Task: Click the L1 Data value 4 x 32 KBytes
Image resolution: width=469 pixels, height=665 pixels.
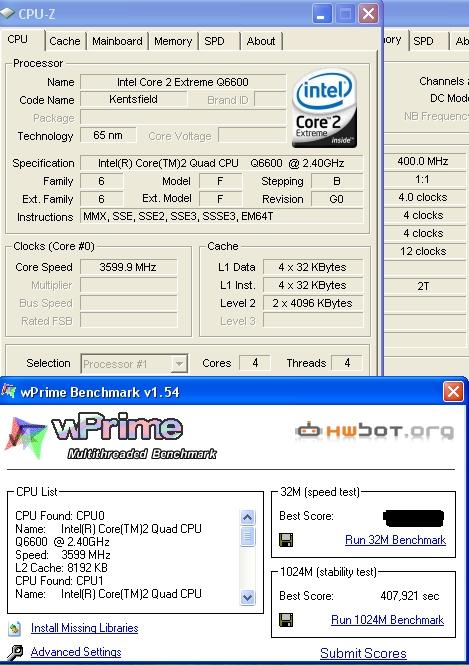Action: pyautogui.click(x=313, y=267)
